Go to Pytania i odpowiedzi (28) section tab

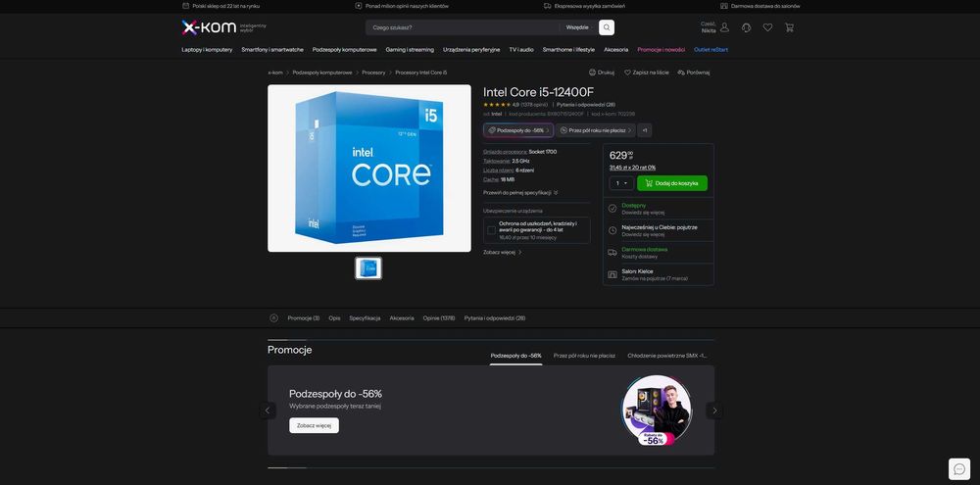pyautogui.click(x=494, y=318)
